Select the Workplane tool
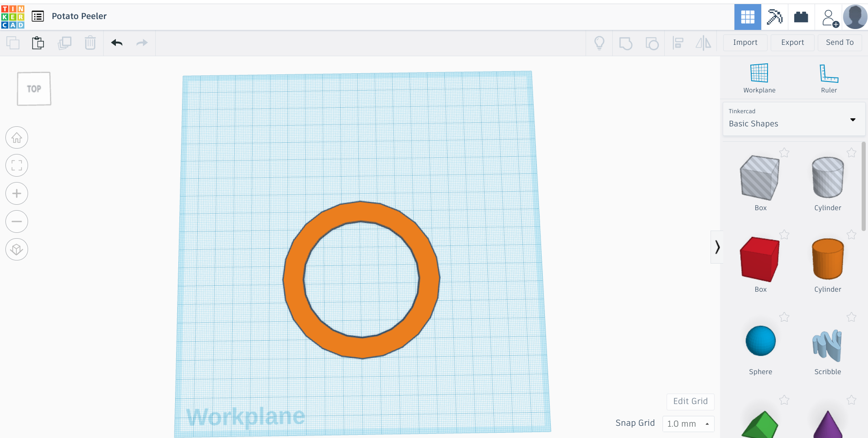This screenshot has height=438, width=868. [759, 78]
